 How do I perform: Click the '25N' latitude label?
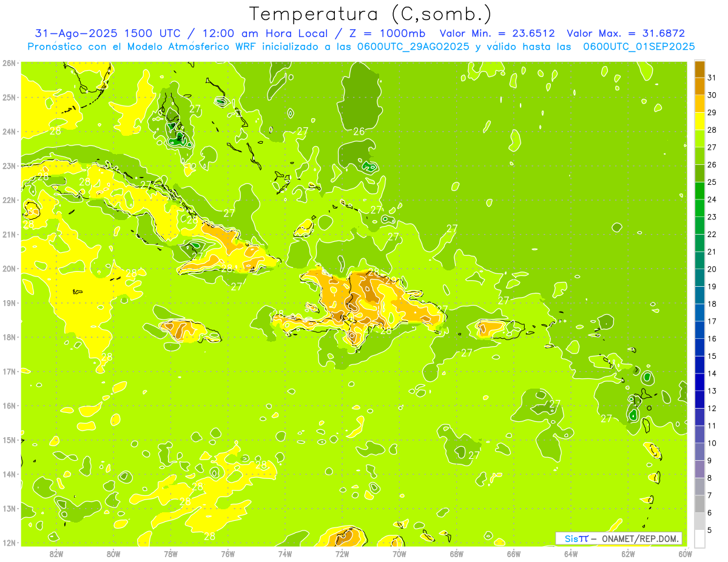(x=9, y=97)
